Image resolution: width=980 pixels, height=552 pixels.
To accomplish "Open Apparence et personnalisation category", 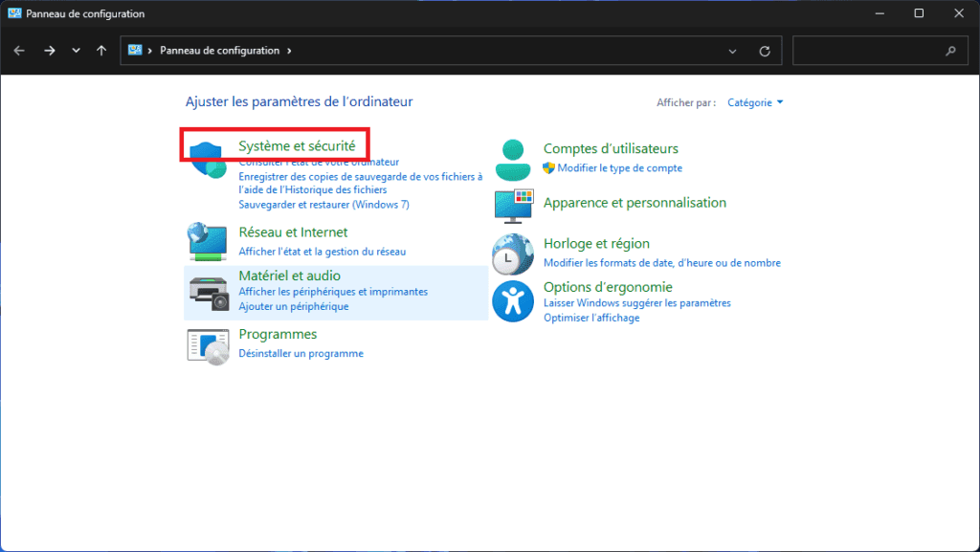I will [635, 202].
